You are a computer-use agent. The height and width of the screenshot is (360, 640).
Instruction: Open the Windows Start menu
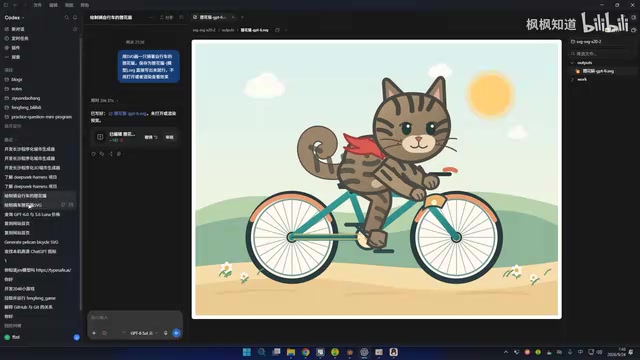tap(247, 352)
